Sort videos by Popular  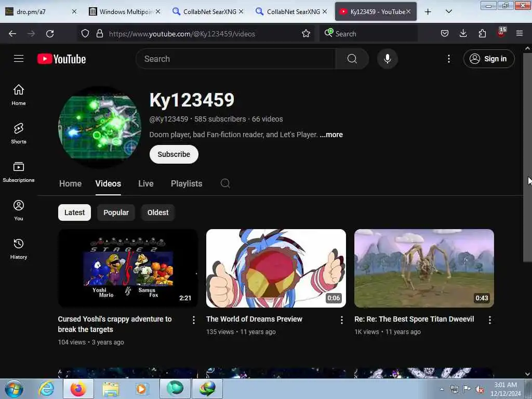point(116,212)
